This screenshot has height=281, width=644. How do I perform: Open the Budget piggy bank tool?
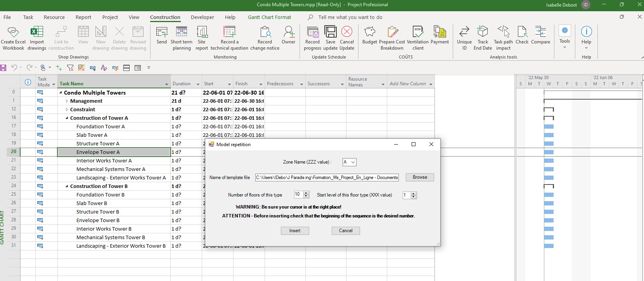pos(369,32)
